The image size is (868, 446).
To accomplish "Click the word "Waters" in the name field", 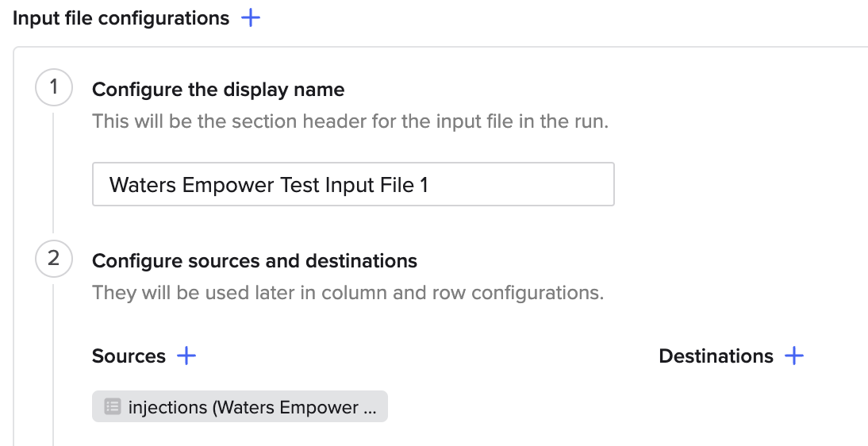I will pyautogui.click(x=144, y=184).
